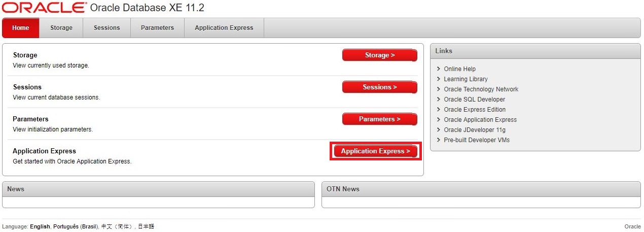Screen dimensions: 644x232
Task: Switch language to simplified Chinese 中文
Action: (x=117, y=226)
